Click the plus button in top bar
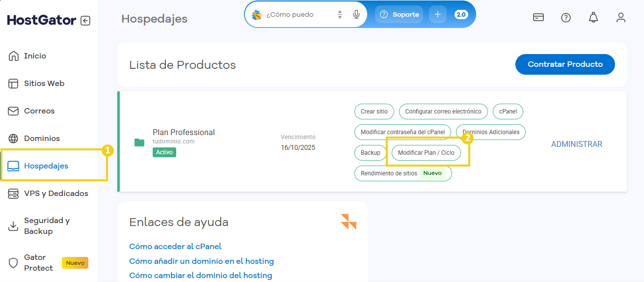Image resolution: width=644 pixels, height=282 pixels. [x=438, y=15]
